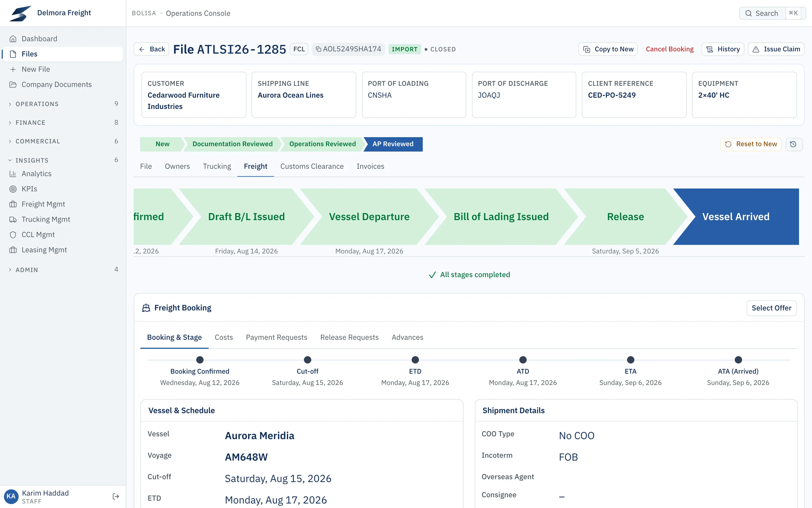Viewport: 812px width, 508px height.
Task: Open the Costs sub-tab
Action: pos(224,337)
